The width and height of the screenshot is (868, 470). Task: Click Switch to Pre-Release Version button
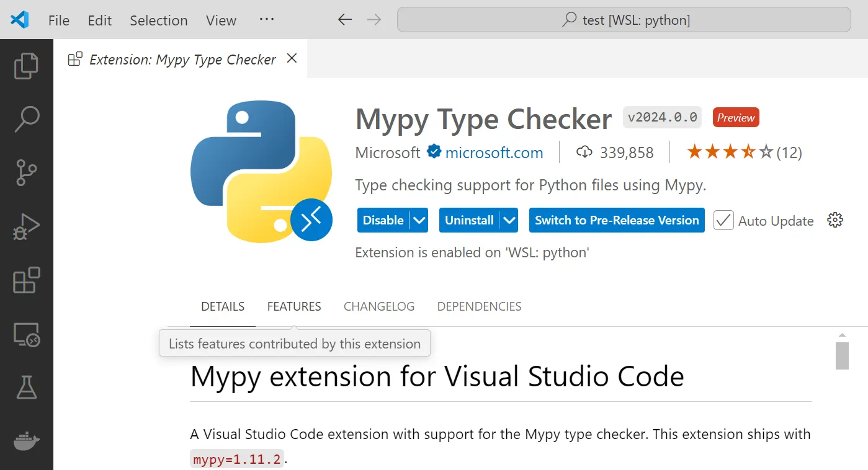click(x=617, y=220)
